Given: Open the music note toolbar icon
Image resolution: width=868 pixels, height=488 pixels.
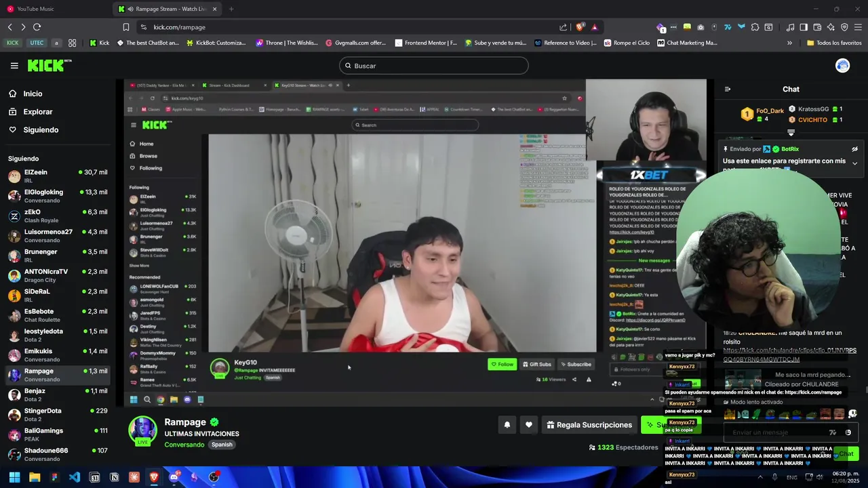Looking at the screenshot, I should [790, 27].
